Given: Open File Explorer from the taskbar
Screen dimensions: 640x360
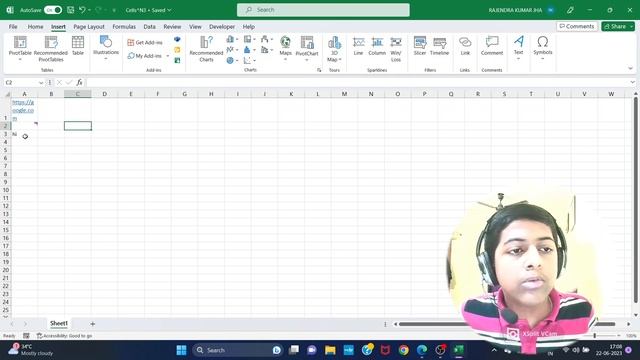Looking at the screenshot, I should (330, 350).
